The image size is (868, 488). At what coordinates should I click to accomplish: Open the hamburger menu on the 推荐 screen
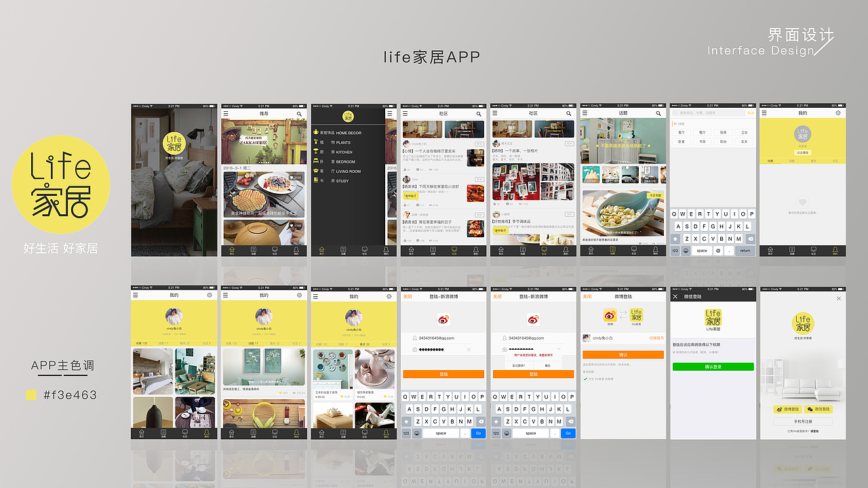224,115
